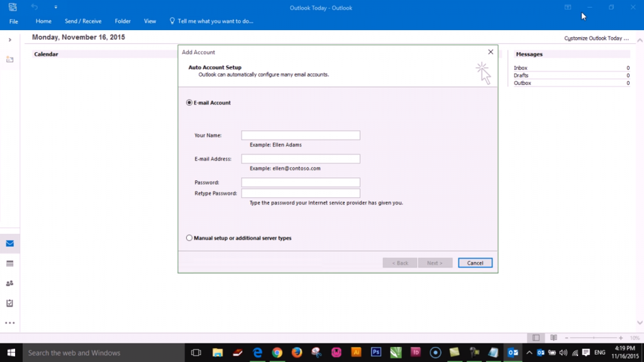Image resolution: width=644 pixels, height=362 pixels.
Task: Click the Wi-Fi network tray icon
Action: pos(575,353)
